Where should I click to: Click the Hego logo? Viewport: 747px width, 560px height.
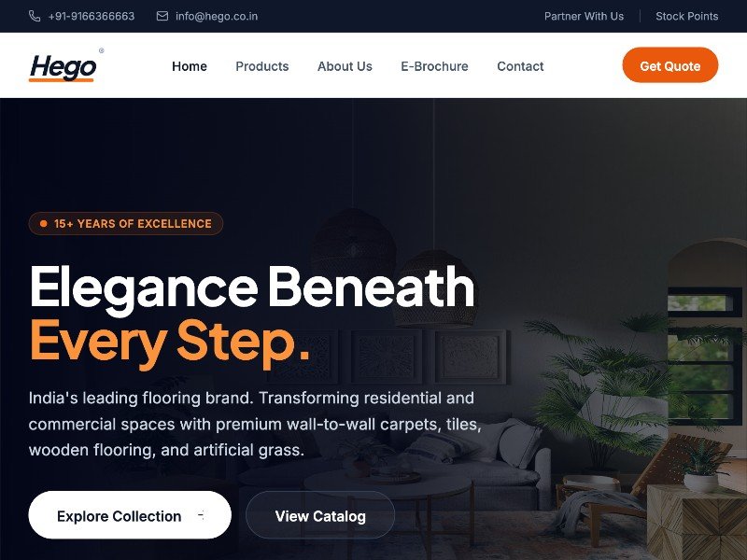pyautogui.click(x=65, y=65)
